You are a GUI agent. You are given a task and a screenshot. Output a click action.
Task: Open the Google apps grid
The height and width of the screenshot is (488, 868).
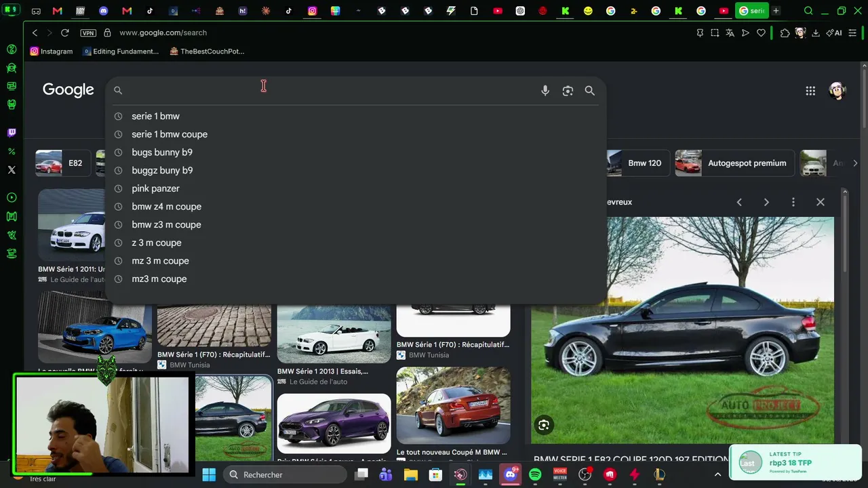[x=810, y=91]
